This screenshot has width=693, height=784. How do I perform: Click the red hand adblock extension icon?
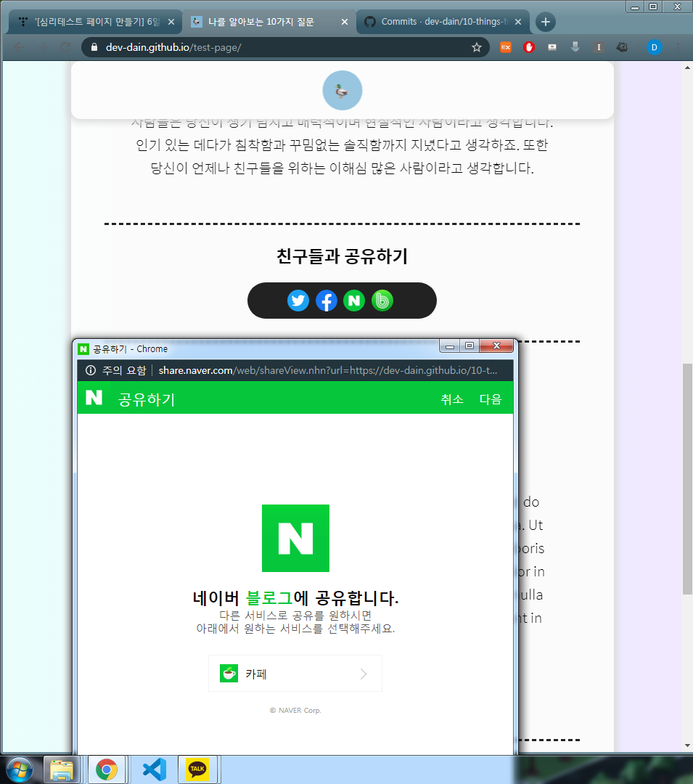pyautogui.click(x=528, y=47)
